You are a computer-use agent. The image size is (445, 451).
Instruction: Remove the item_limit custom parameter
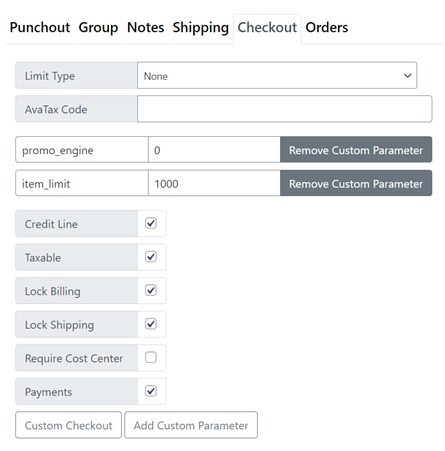click(356, 183)
